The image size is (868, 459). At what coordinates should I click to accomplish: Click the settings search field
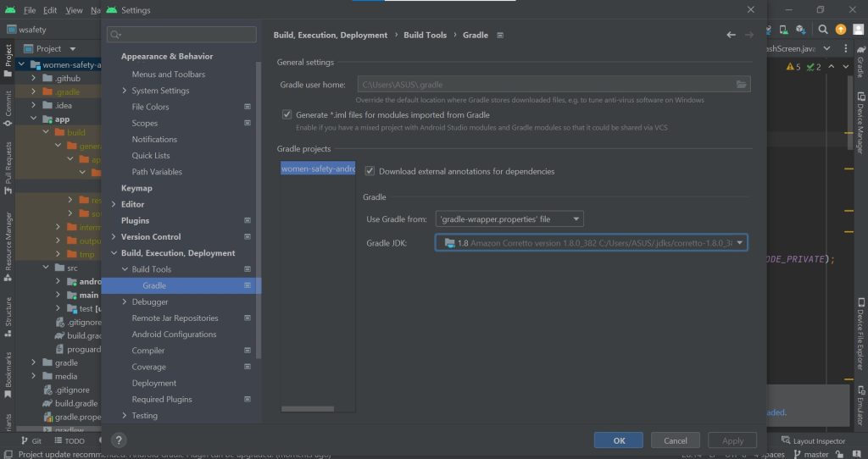(181, 35)
